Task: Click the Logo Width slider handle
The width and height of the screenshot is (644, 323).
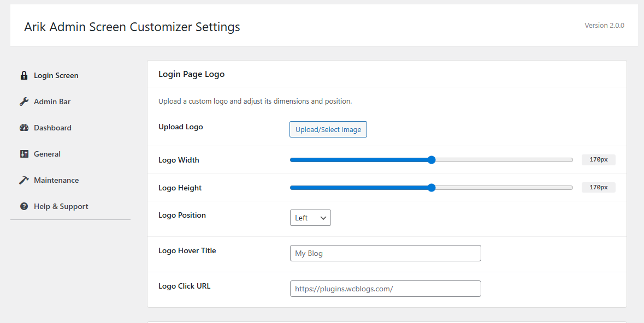Action: click(x=432, y=160)
